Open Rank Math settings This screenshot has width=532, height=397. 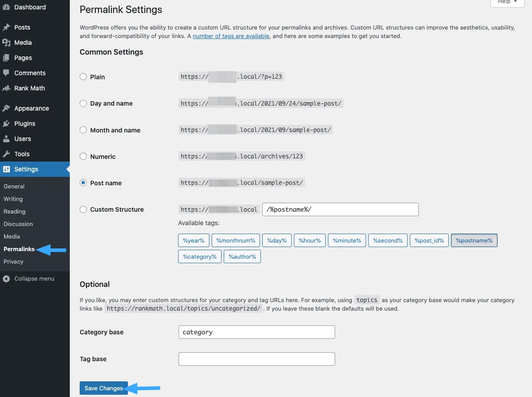coord(29,88)
